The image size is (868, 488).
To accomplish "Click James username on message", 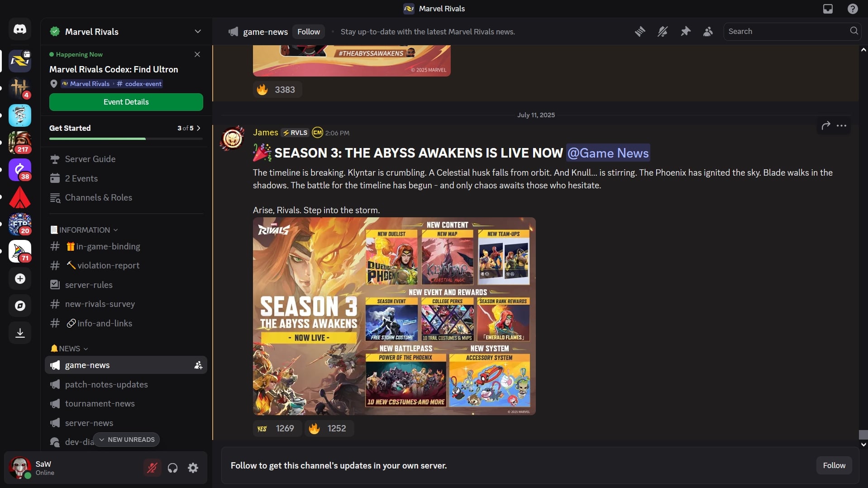I will 265,132.
